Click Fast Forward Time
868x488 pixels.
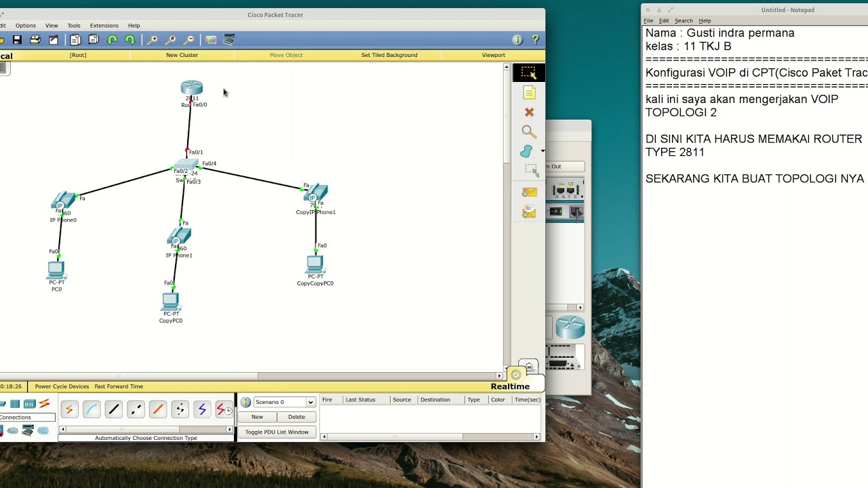(x=119, y=386)
